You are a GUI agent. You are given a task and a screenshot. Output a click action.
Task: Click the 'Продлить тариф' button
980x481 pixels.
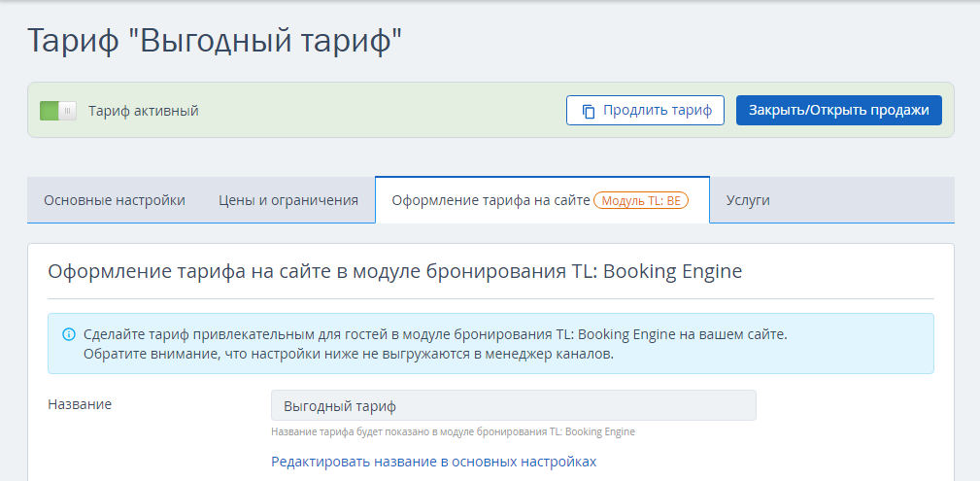point(645,111)
